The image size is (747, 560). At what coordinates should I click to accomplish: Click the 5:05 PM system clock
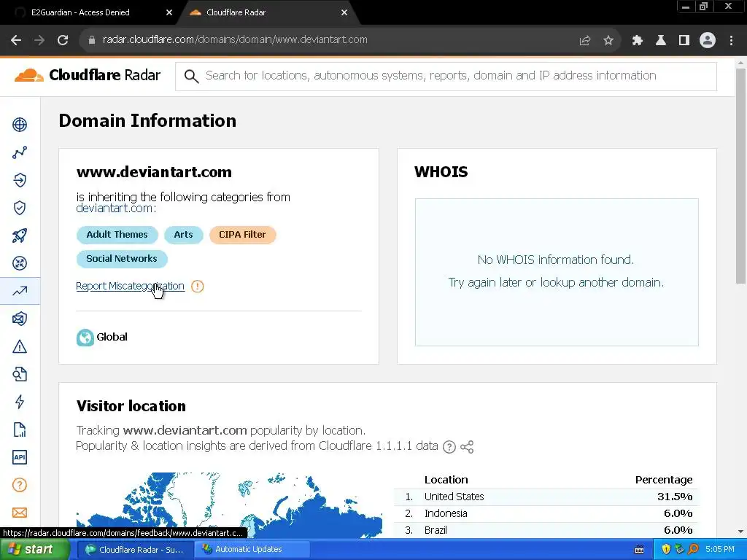[x=720, y=550]
